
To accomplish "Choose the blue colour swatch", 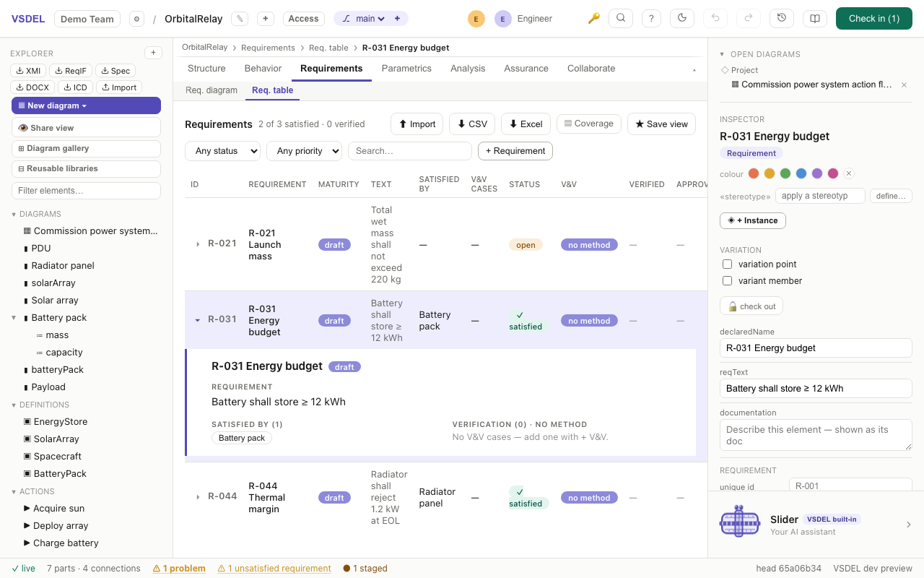I will tap(801, 173).
